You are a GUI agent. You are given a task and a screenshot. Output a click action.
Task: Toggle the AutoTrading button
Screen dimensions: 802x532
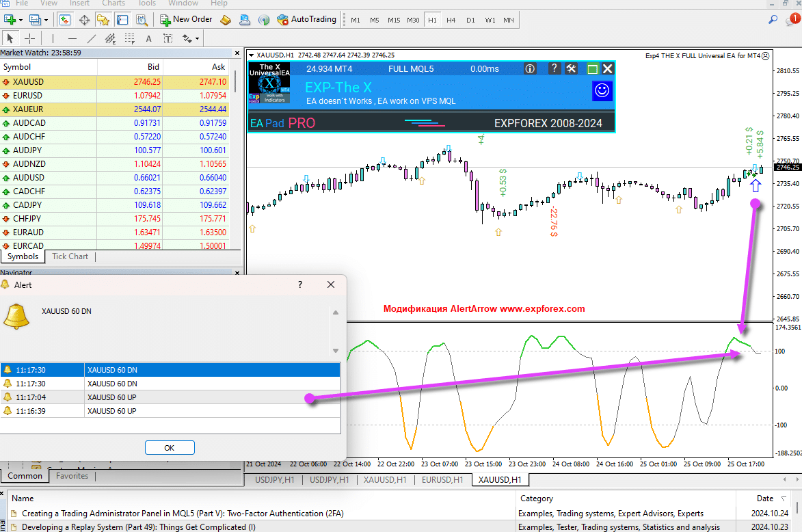click(307, 20)
